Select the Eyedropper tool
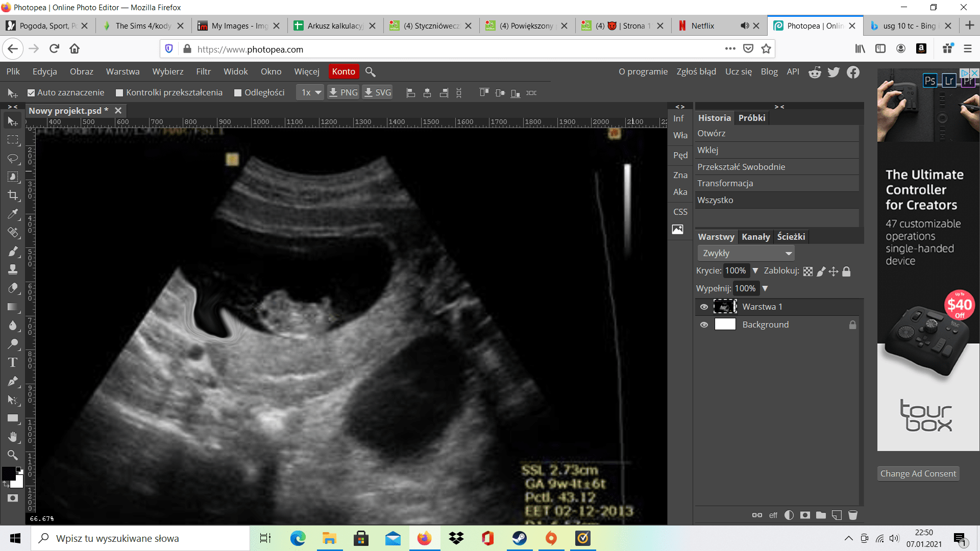 13,214
